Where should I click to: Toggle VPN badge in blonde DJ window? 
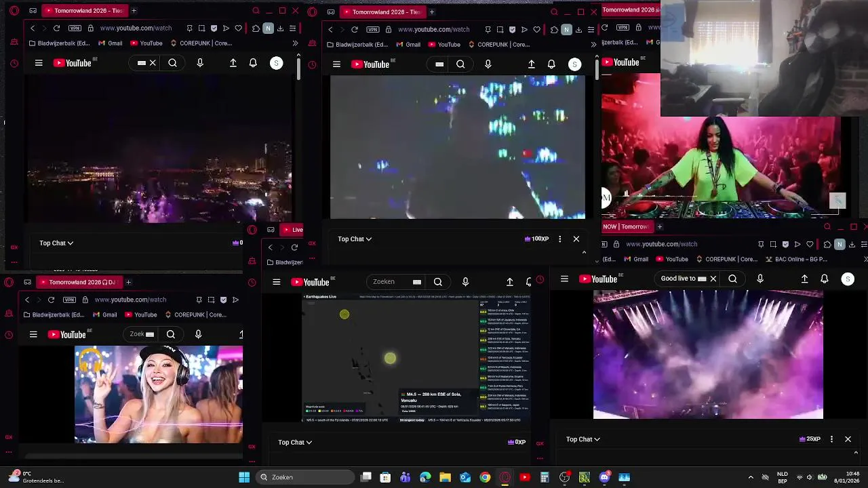click(69, 300)
